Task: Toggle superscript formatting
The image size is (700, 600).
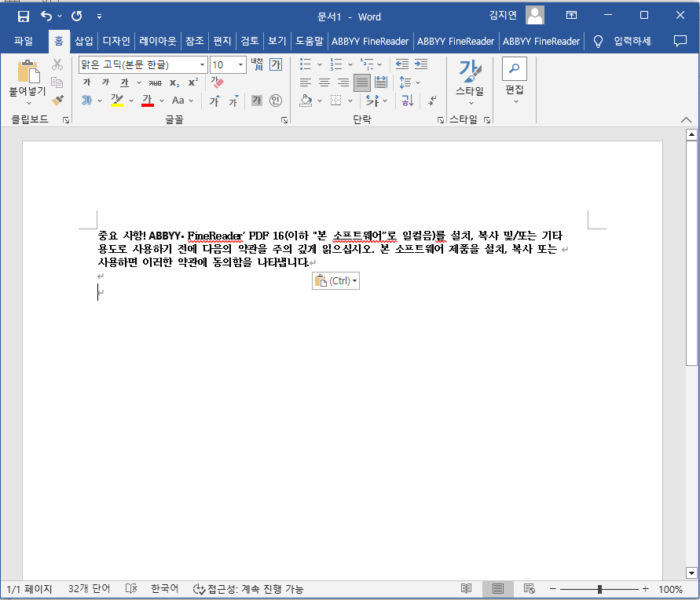Action: click(x=192, y=82)
